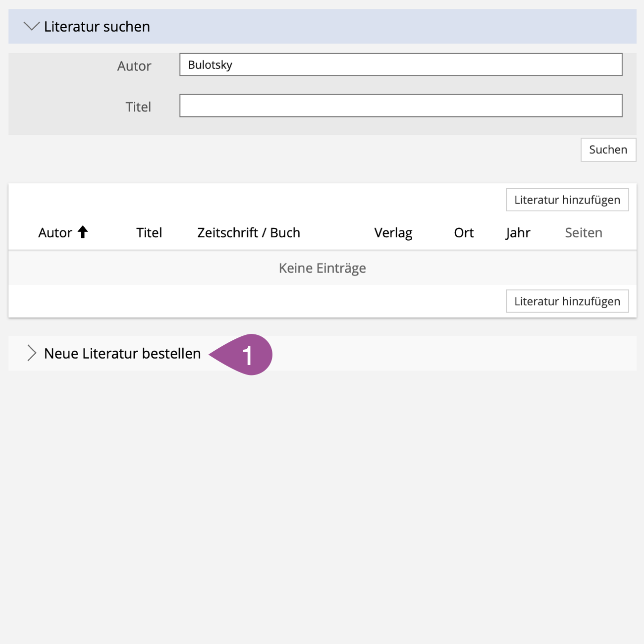The image size is (644, 644).
Task: Click into the empty Titel search field
Action: (400, 106)
